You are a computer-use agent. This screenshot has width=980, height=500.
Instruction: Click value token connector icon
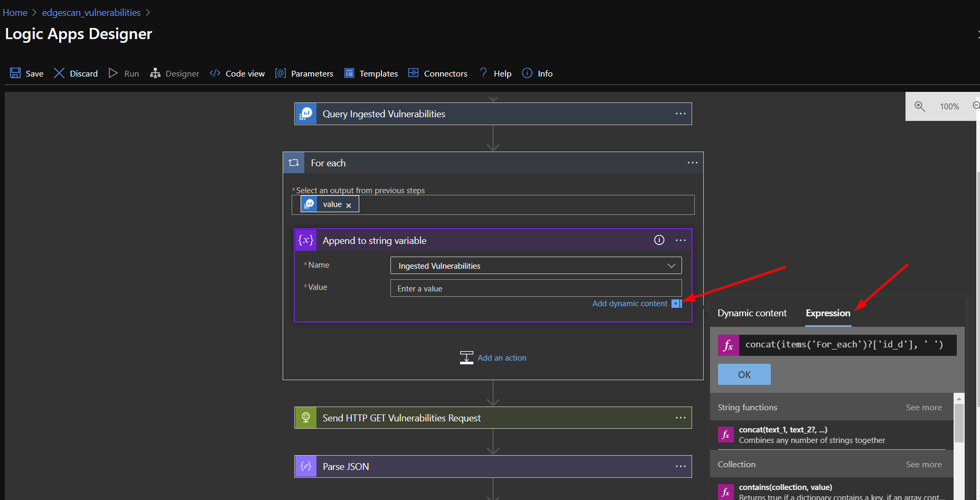point(309,204)
